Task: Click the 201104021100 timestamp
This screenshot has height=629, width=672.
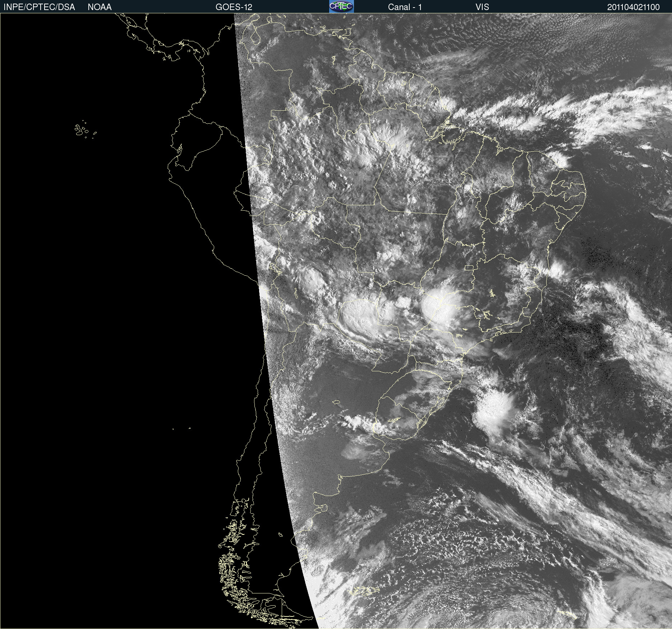Action: pyautogui.click(x=633, y=7)
